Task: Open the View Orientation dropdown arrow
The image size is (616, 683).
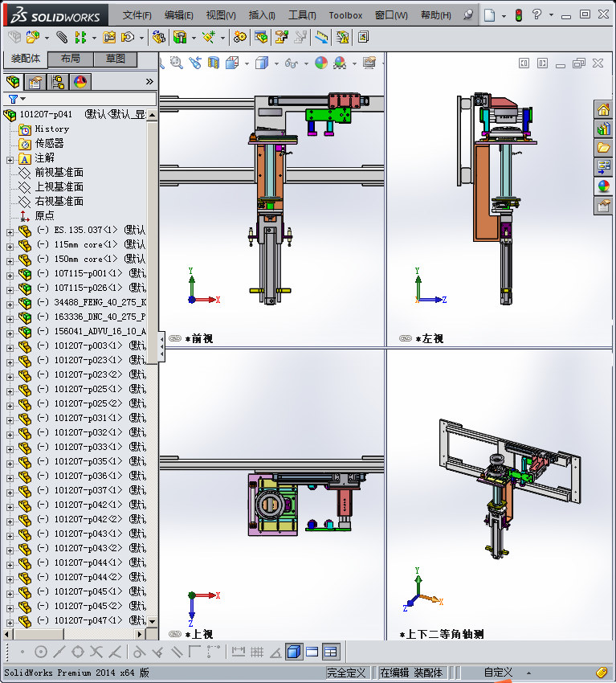Action: coord(247,64)
